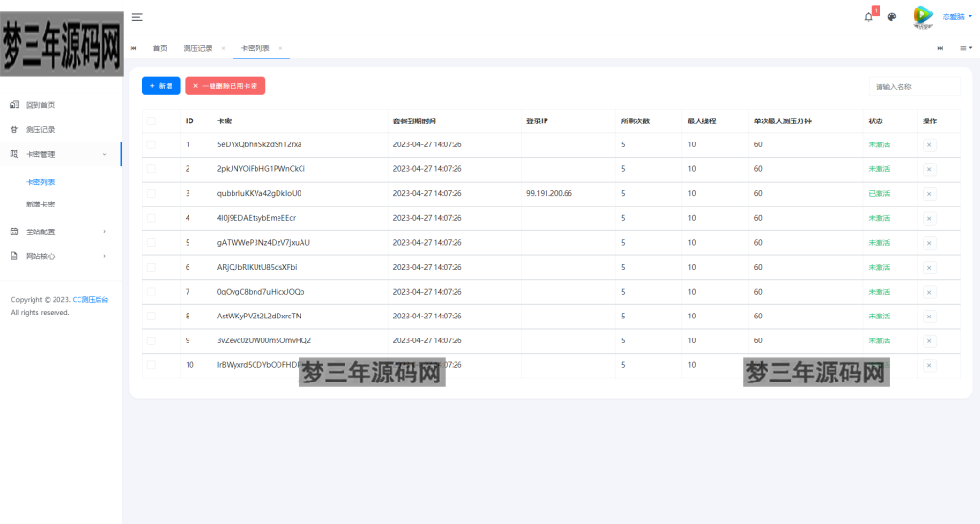Toggle the sidebar hamburger menu icon
The width and height of the screenshot is (980, 524).
137,17
